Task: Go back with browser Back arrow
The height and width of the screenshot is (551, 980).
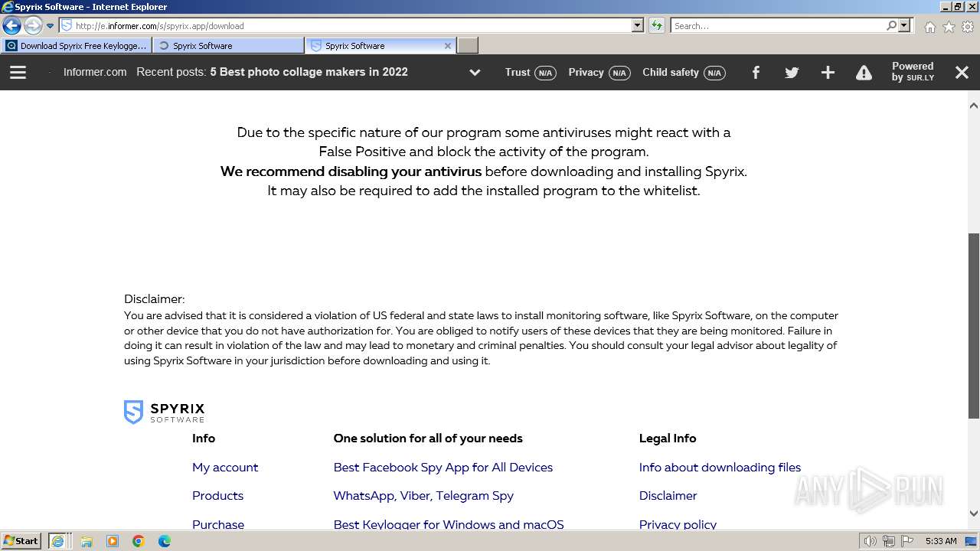Action: 11,25
